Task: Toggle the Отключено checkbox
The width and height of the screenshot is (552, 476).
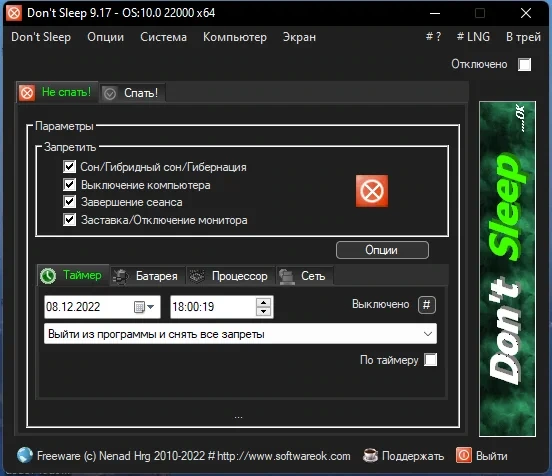Action: coord(524,65)
